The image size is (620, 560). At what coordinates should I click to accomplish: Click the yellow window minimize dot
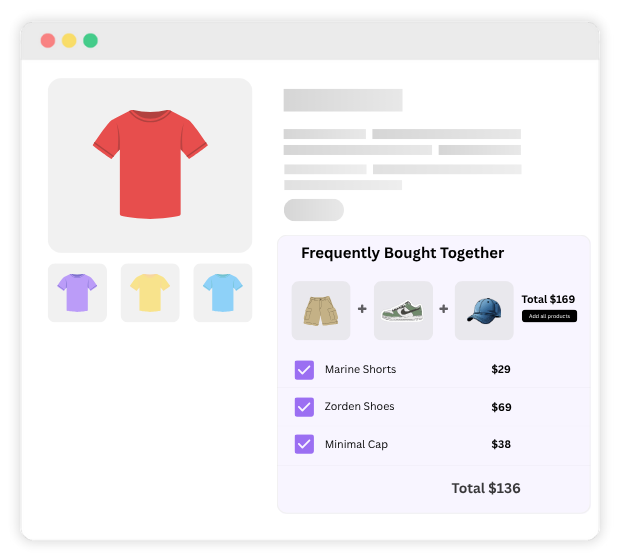tap(69, 41)
